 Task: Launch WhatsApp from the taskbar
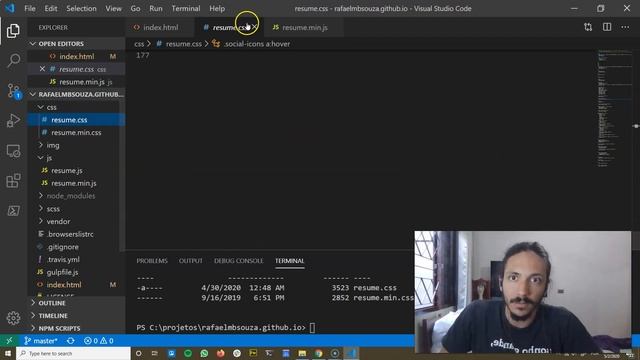(204, 353)
